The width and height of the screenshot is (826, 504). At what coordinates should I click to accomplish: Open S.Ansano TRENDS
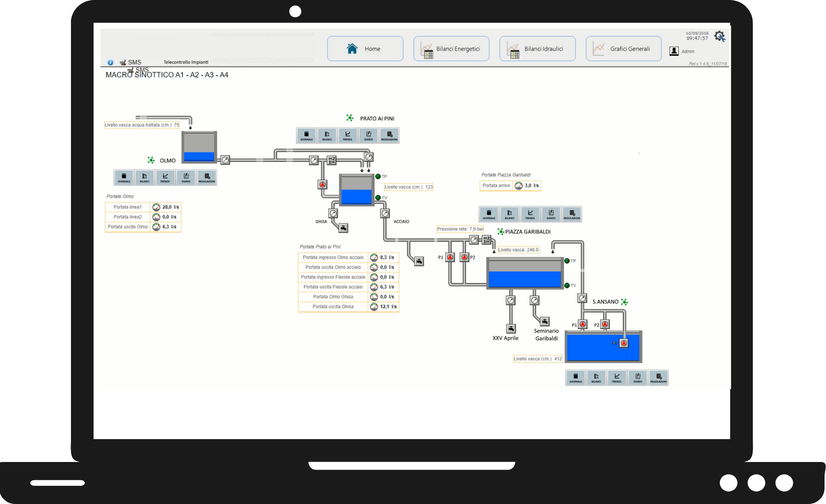[617, 378]
